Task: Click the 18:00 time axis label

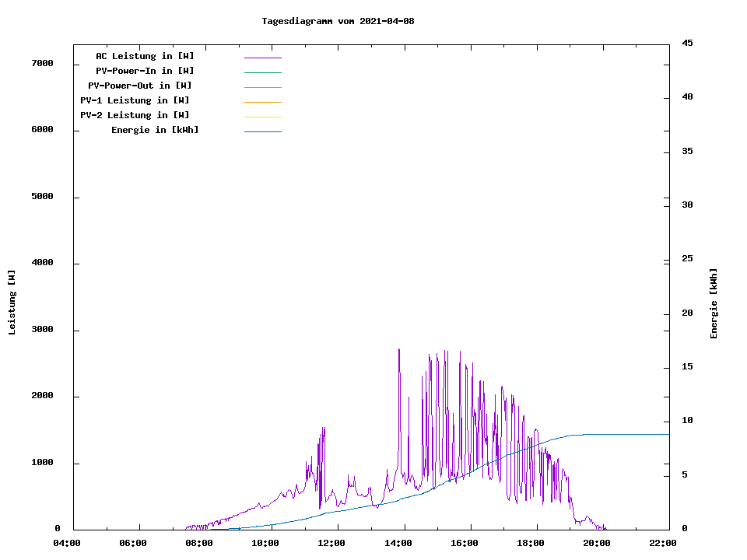Action: (x=530, y=543)
